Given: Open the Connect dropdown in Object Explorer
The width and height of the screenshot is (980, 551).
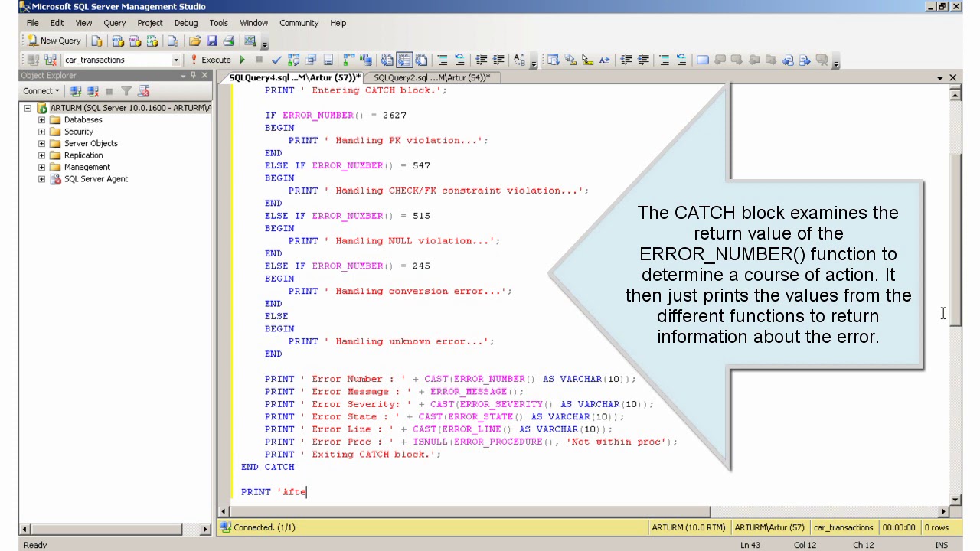Looking at the screenshot, I should tap(41, 91).
